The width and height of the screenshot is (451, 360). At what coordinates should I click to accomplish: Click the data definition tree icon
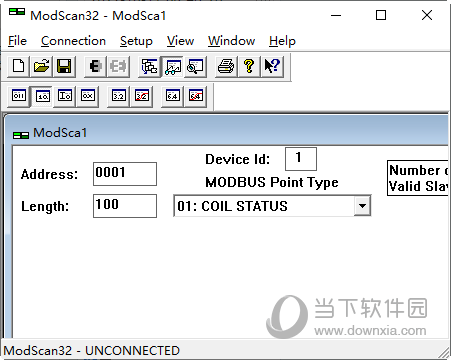point(149,66)
